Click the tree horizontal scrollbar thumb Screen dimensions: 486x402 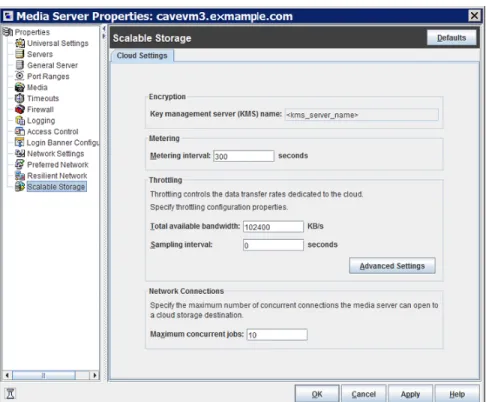tap(44, 375)
